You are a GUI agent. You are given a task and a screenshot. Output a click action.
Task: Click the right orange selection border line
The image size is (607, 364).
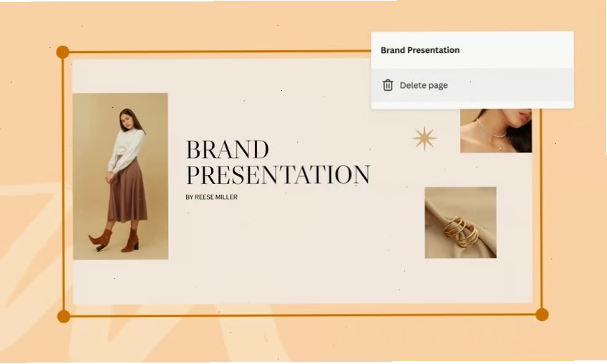pyautogui.click(x=542, y=209)
